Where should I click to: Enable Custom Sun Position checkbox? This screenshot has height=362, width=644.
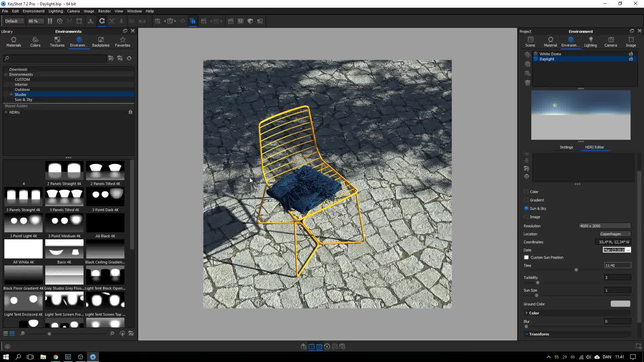pyautogui.click(x=526, y=257)
